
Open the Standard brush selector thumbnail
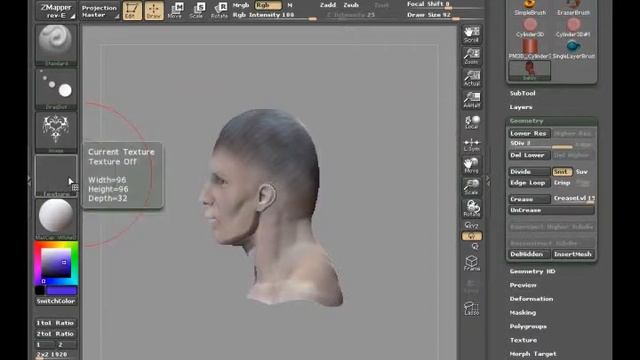point(56,45)
